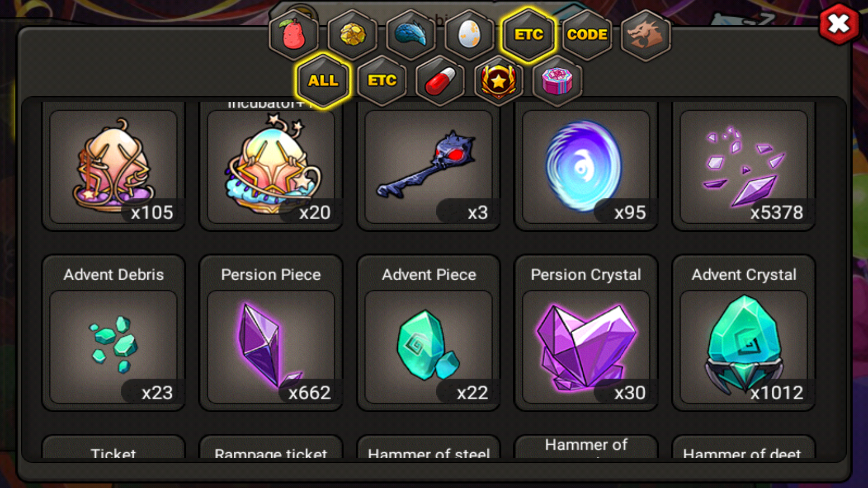Choose the incubator egg item x20
Image resolution: width=868 pixels, height=488 pixels.
[271, 166]
